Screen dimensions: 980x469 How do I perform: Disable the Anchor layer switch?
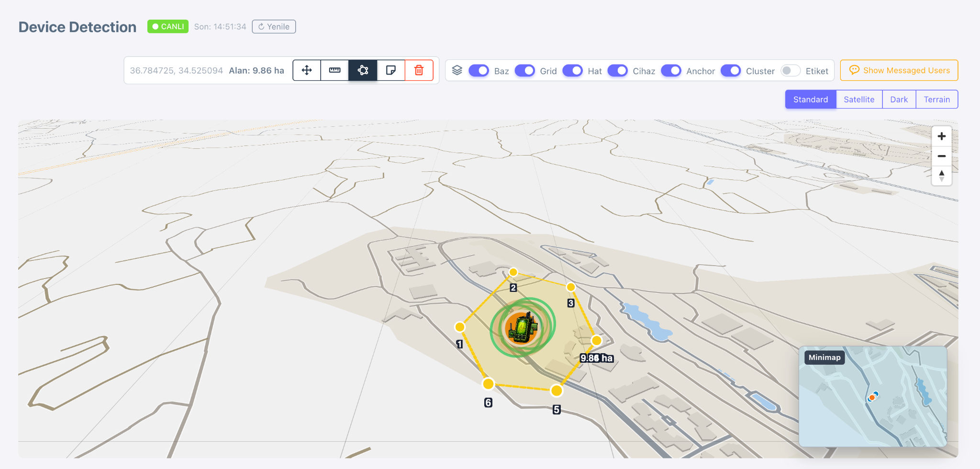(x=671, y=70)
